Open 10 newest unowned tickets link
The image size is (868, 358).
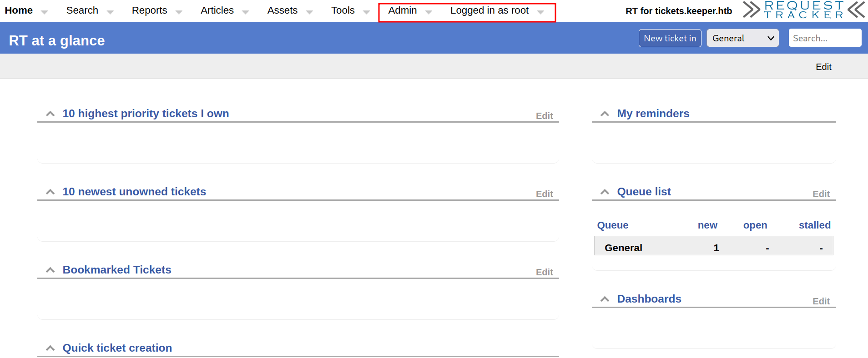(134, 192)
